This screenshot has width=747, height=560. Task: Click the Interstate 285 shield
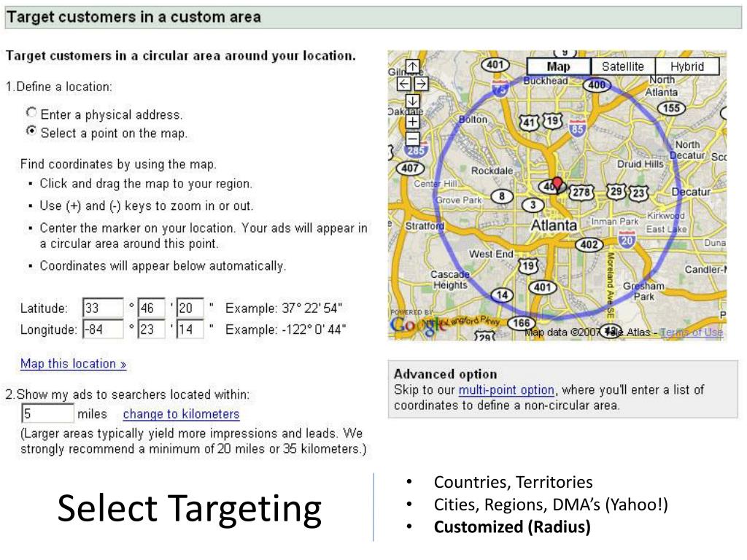(416, 150)
